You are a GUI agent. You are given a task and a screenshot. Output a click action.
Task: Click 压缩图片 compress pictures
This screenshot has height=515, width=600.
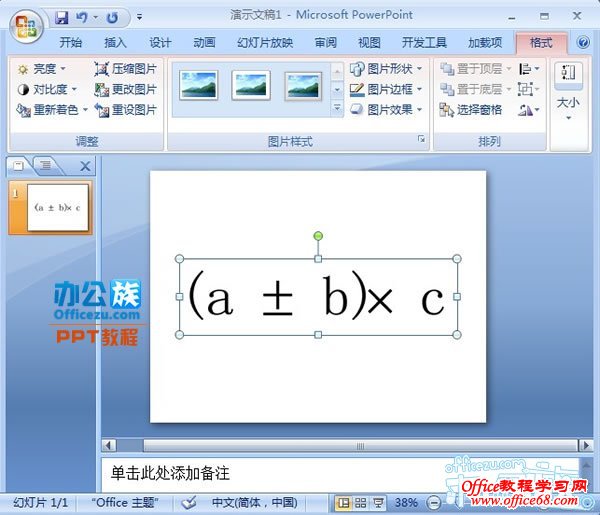126,69
